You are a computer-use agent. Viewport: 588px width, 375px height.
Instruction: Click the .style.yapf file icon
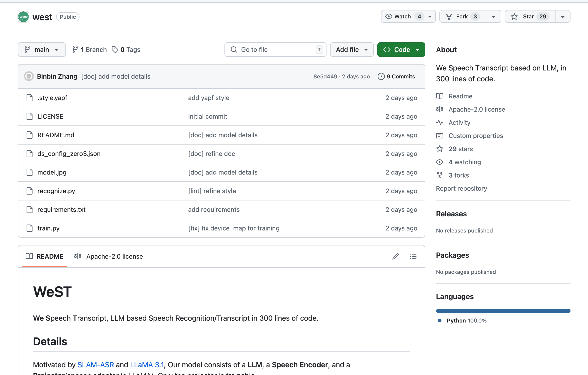[30, 98]
